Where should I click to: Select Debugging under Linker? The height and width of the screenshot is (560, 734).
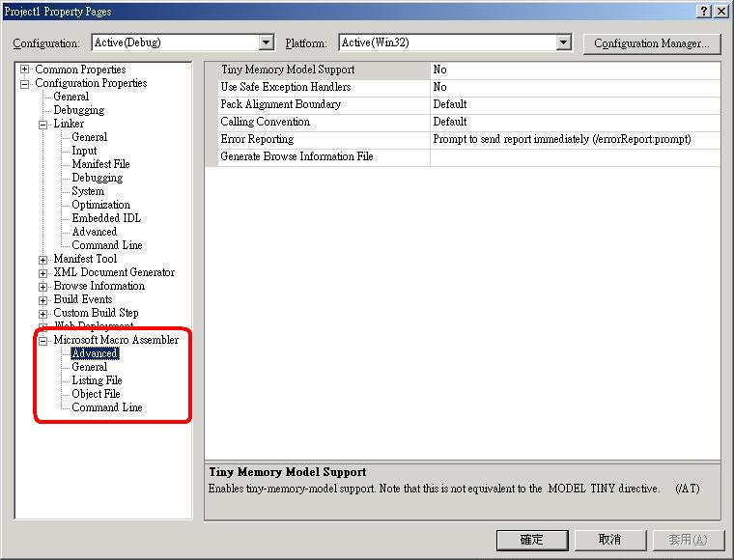click(97, 178)
